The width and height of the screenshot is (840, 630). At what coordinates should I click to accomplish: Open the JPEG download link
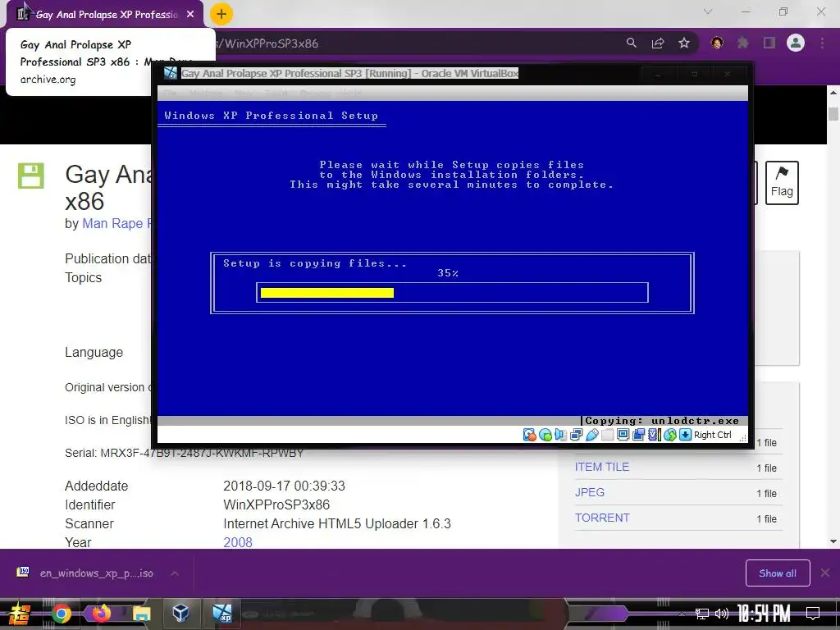pyautogui.click(x=589, y=492)
